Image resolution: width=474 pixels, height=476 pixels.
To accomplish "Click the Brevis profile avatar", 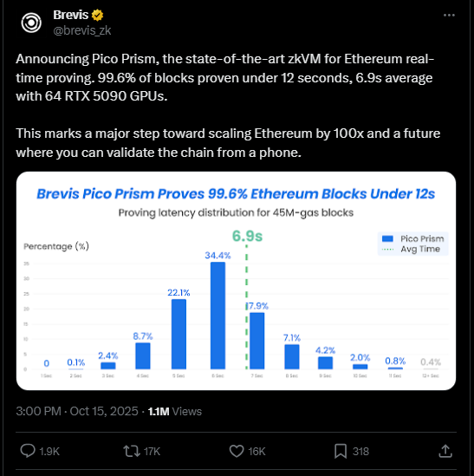I will pyautogui.click(x=31, y=23).
